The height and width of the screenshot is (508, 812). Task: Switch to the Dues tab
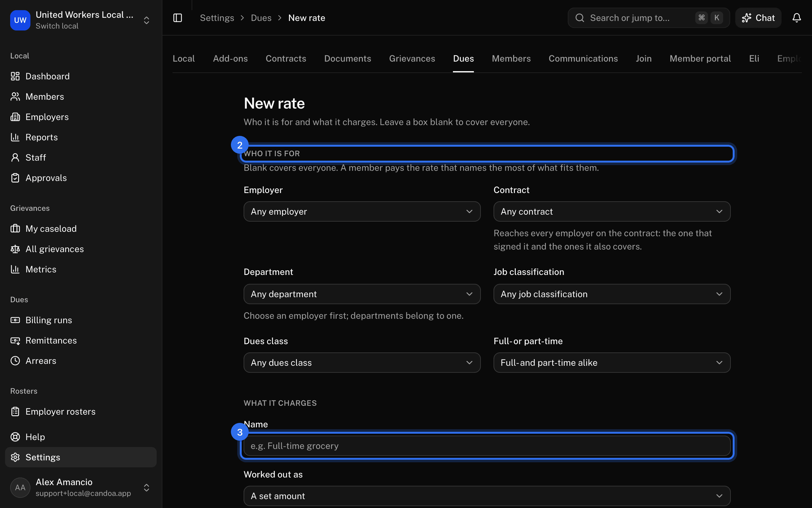463,58
